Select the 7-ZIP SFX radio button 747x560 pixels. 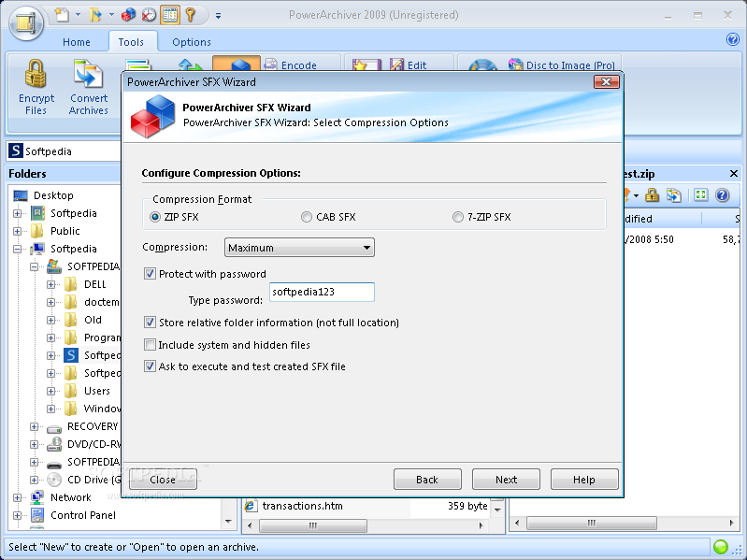tap(458, 217)
